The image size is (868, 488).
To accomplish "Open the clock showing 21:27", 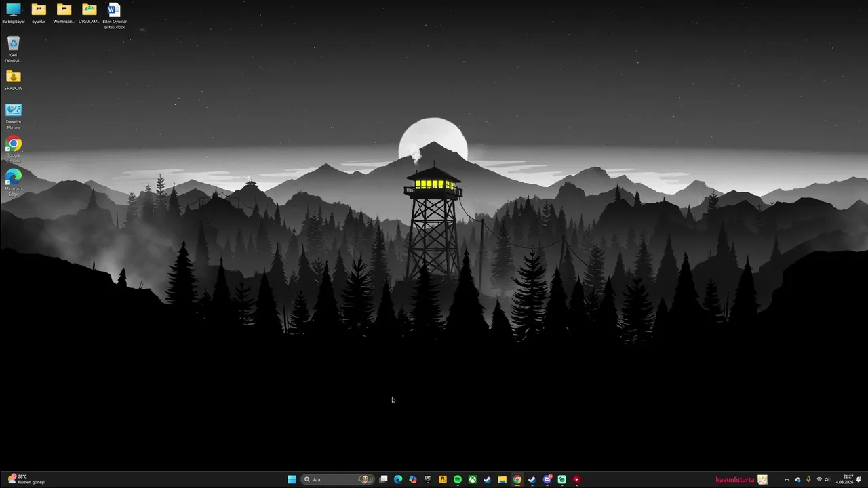I will [x=845, y=480].
